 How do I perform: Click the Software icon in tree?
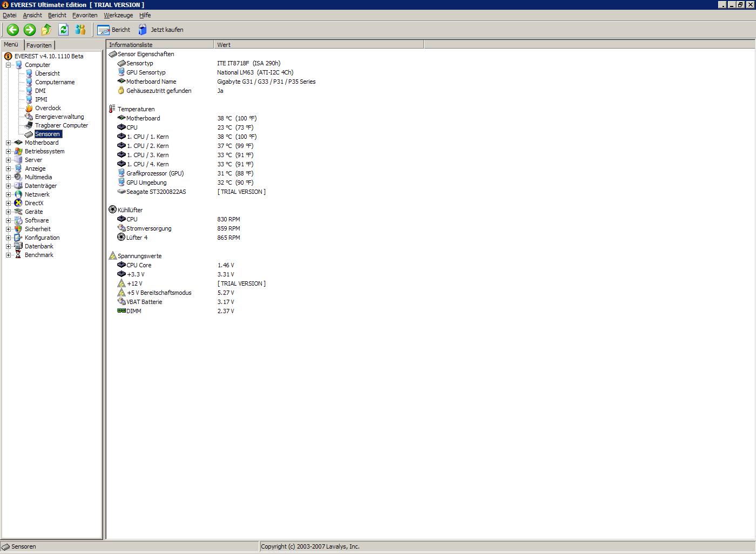tap(18, 220)
